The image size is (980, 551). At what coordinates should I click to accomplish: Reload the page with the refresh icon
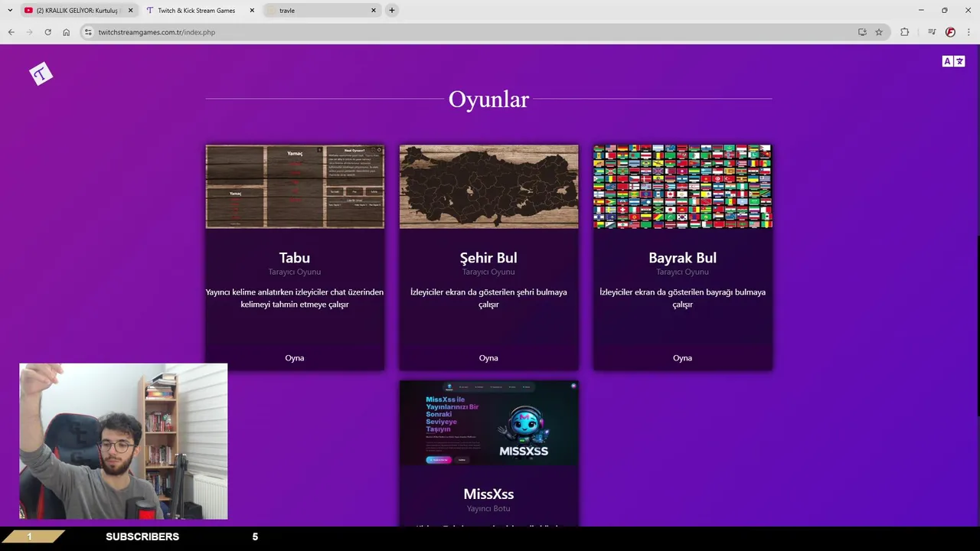[x=47, y=32]
